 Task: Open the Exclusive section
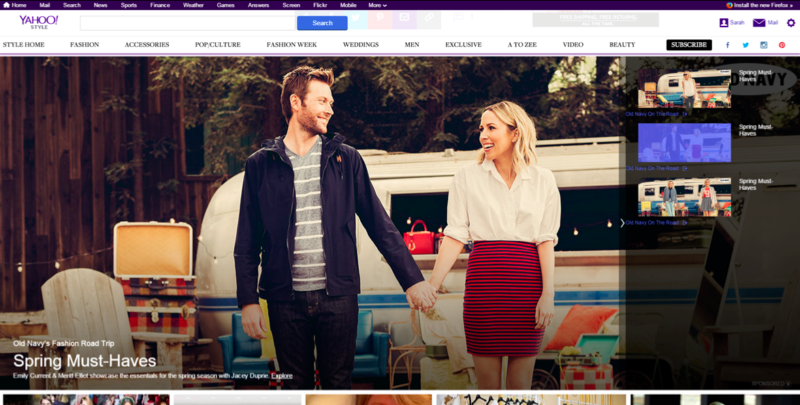pos(463,45)
